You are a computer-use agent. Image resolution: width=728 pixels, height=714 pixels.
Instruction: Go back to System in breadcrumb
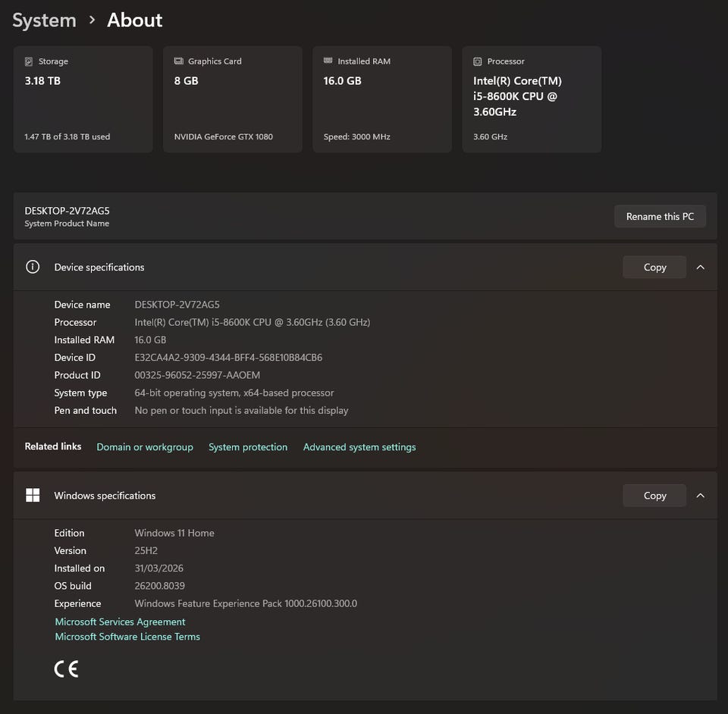[x=44, y=20]
